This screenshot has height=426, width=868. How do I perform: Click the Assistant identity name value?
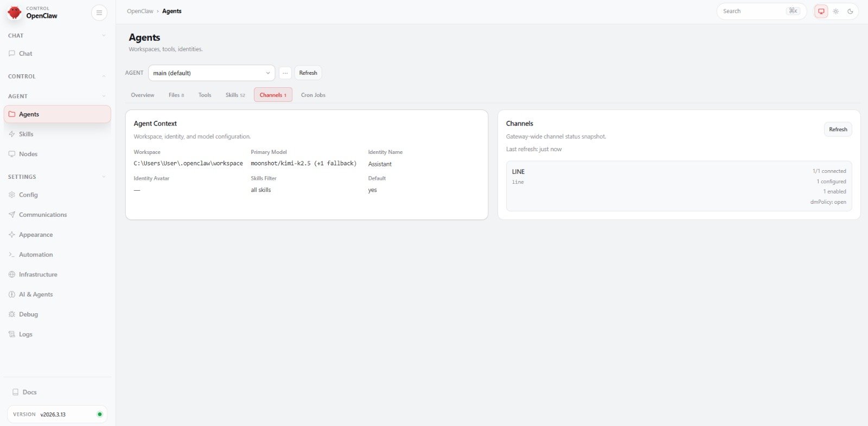pyautogui.click(x=380, y=164)
